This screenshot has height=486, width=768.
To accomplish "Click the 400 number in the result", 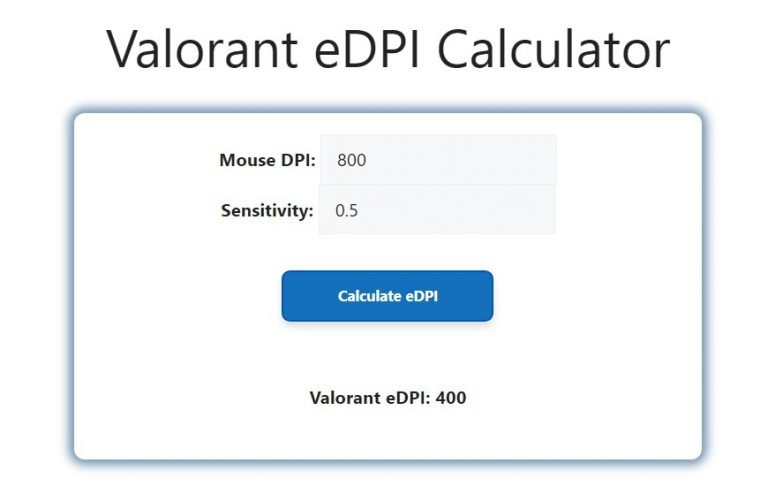I will coord(451,398).
